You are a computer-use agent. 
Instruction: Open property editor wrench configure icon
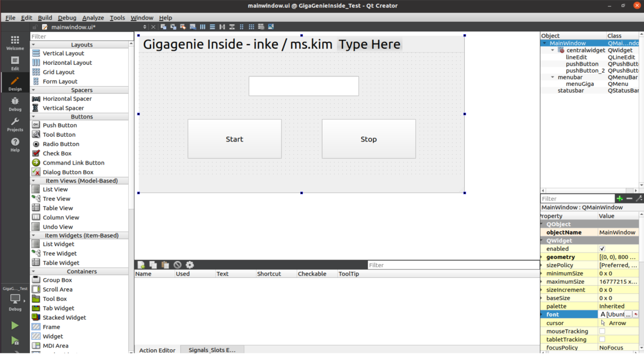coord(639,198)
